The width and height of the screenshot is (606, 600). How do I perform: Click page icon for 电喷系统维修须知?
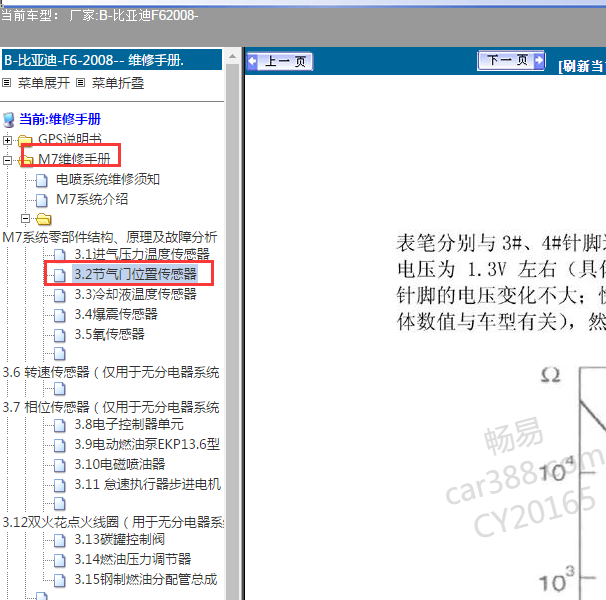pyautogui.click(x=41, y=180)
